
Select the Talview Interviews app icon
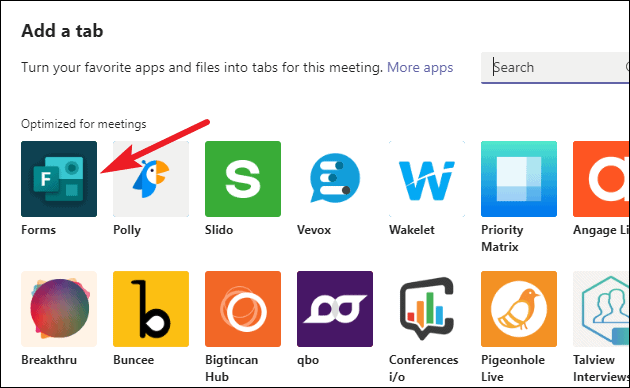pos(601,309)
